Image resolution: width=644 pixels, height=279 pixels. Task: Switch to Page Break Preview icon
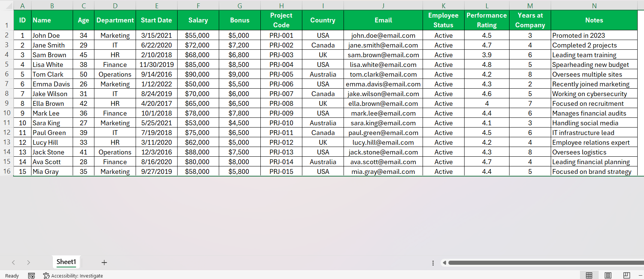(x=626, y=275)
